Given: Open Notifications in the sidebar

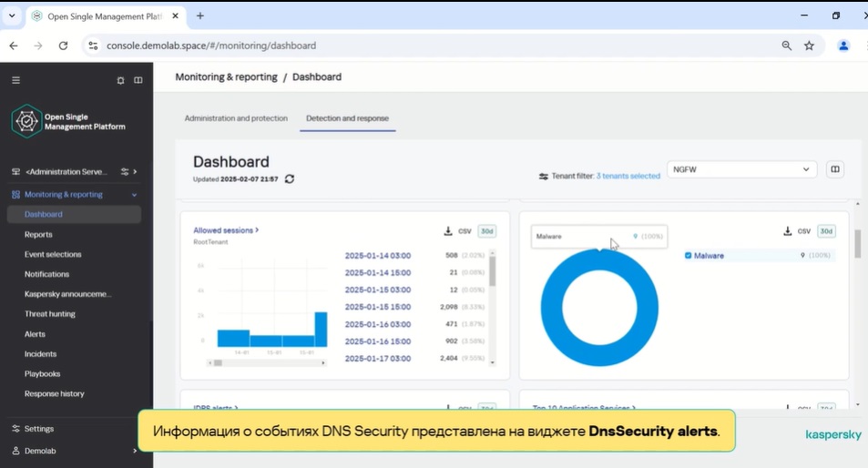Looking at the screenshot, I should coord(46,274).
